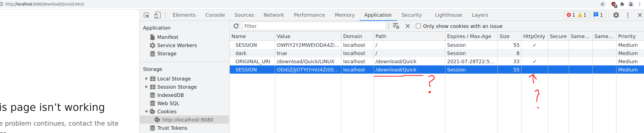Open the Network tab
This screenshot has height=133, width=644.
[x=274, y=15]
